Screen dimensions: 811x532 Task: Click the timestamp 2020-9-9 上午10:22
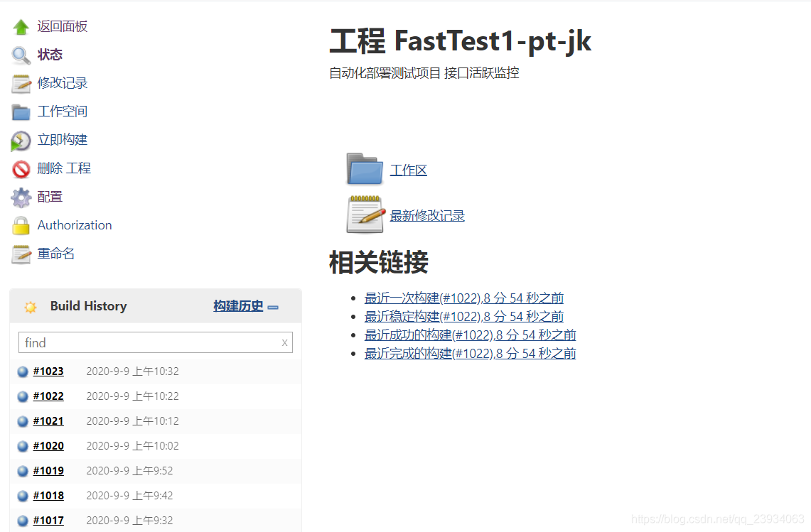tap(132, 396)
